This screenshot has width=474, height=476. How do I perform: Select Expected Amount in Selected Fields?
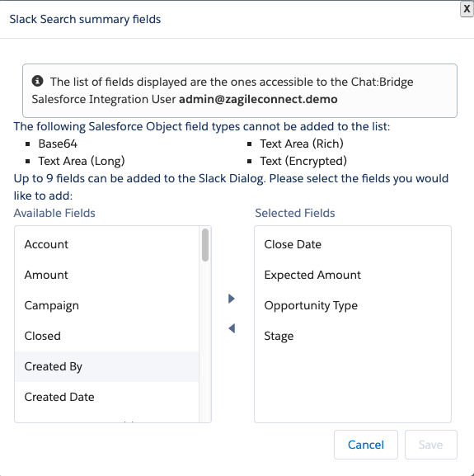353,275
